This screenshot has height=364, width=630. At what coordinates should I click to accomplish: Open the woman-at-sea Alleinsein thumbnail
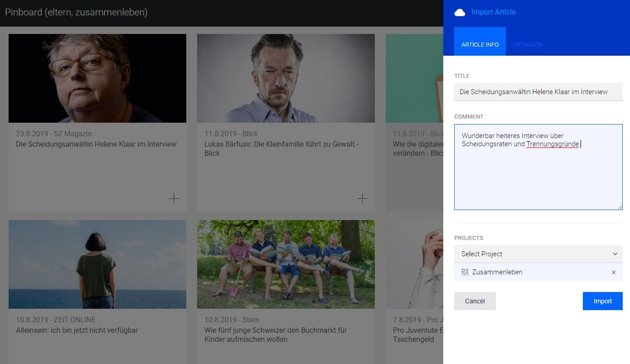97,264
